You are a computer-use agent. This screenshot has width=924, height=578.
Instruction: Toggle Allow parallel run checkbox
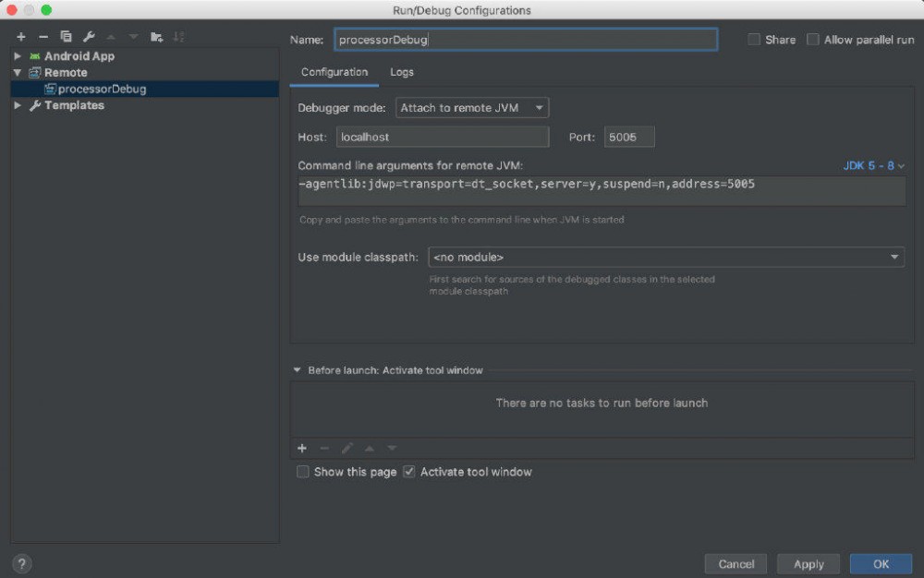coord(813,40)
